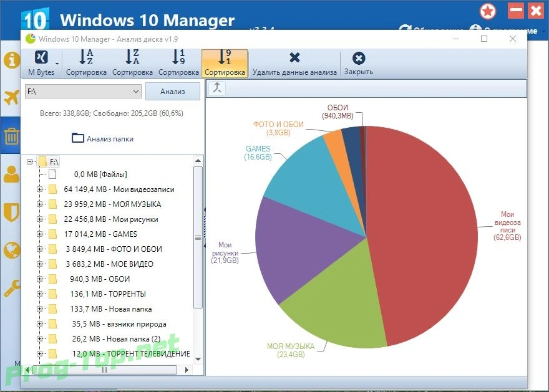Click folder icon of МОЕ ВИДЕО row
Viewport: 549px width, 392px height.
pos(52,264)
